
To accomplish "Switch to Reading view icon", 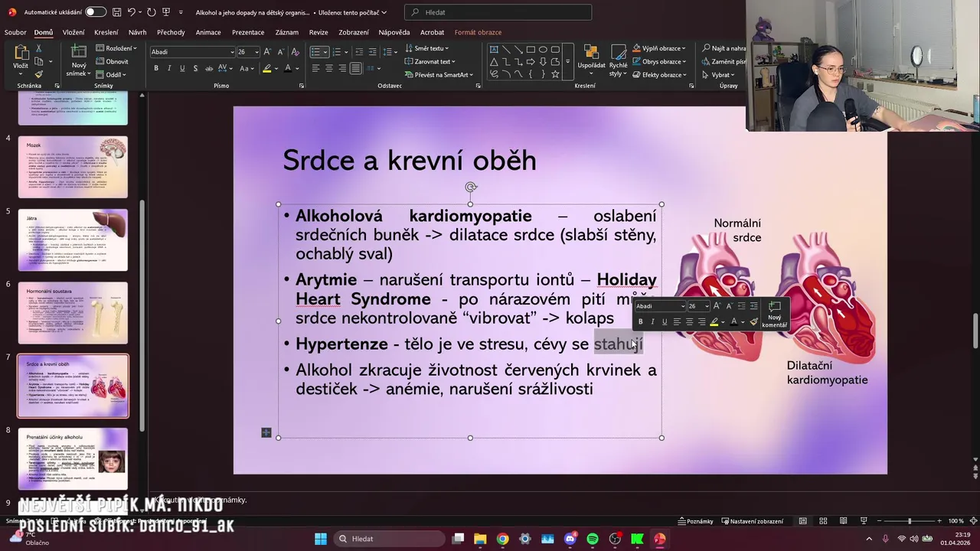I will tap(843, 521).
